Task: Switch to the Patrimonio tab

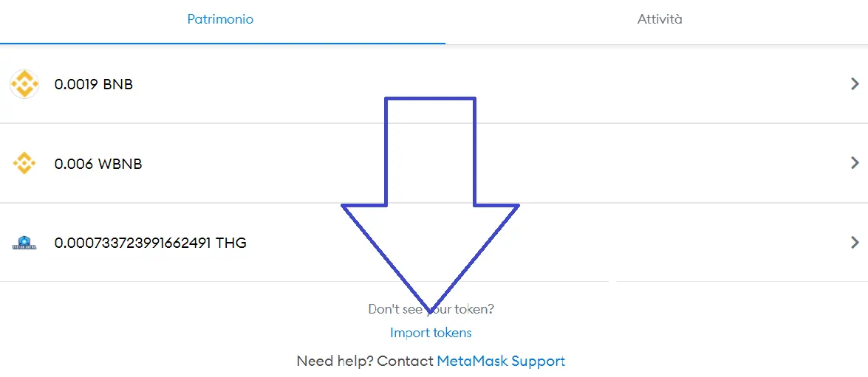Action: [x=220, y=19]
